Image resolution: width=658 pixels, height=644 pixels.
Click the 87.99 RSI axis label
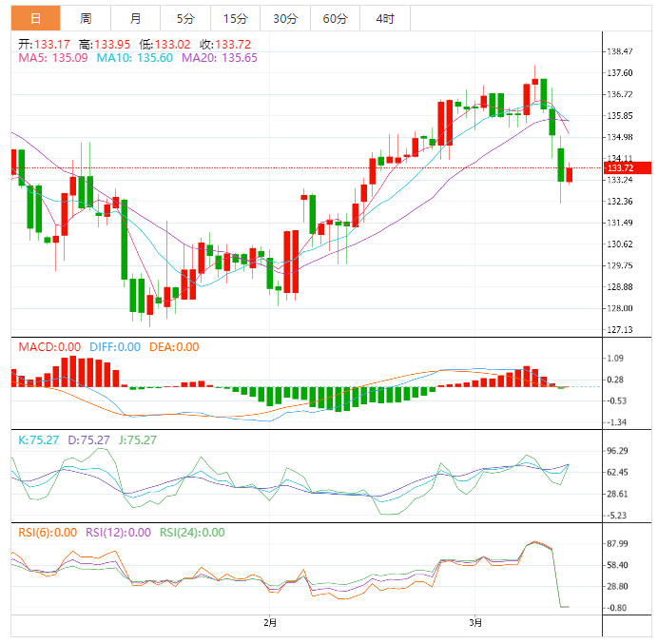(618, 544)
